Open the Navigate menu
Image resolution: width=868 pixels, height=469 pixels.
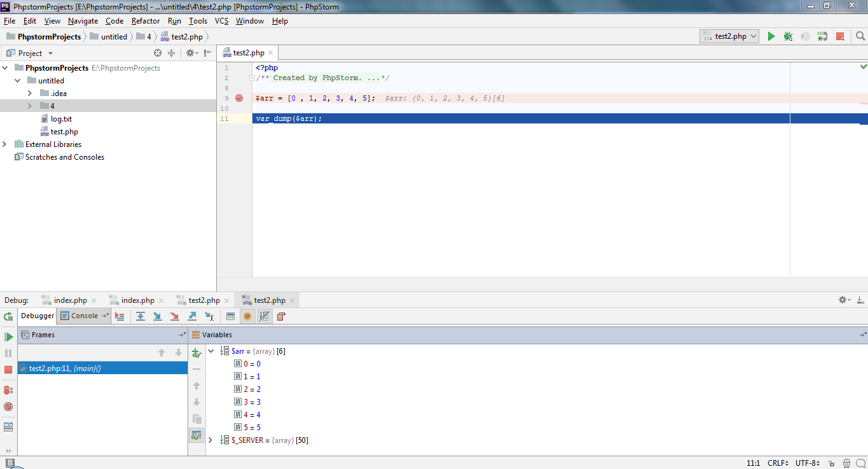point(83,21)
